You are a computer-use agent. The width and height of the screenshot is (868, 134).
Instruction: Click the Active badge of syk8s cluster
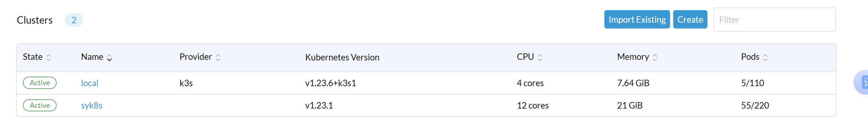(40, 106)
